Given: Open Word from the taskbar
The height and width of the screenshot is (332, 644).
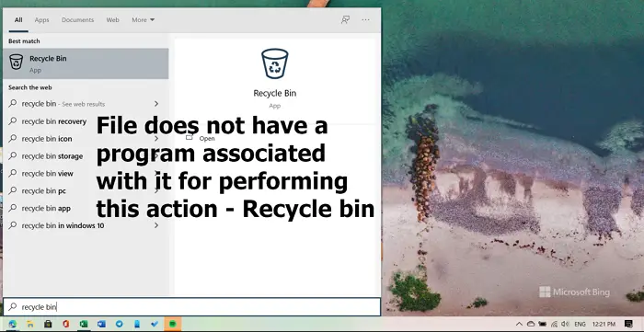Looking at the screenshot, I should coord(101,324).
